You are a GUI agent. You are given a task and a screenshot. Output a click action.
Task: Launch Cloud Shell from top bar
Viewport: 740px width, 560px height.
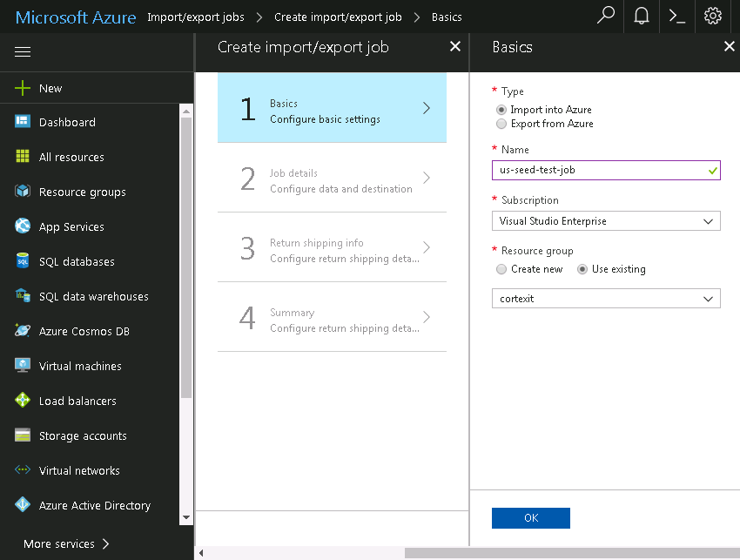click(x=676, y=16)
